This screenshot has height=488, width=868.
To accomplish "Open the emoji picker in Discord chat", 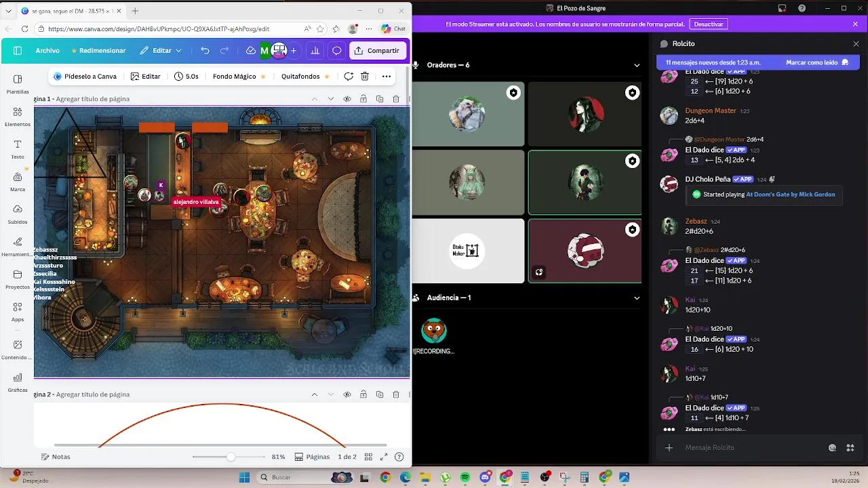I will coord(833,448).
